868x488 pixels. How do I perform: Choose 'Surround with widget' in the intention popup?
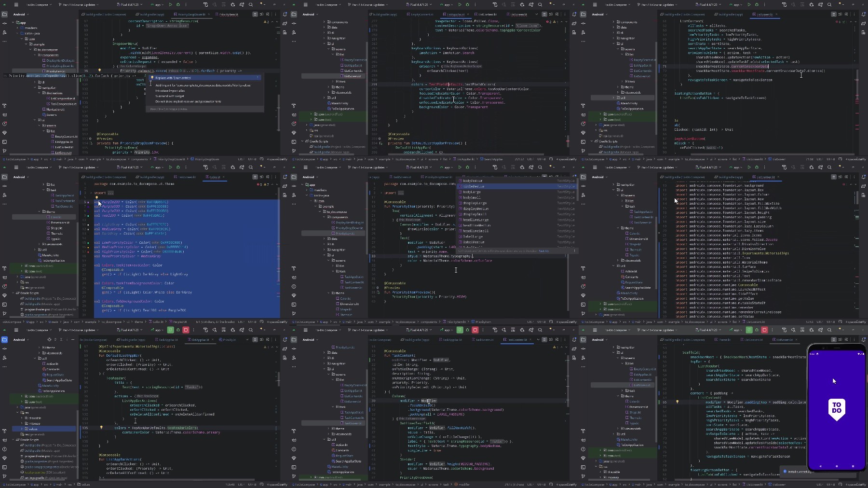(x=170, y=96)
